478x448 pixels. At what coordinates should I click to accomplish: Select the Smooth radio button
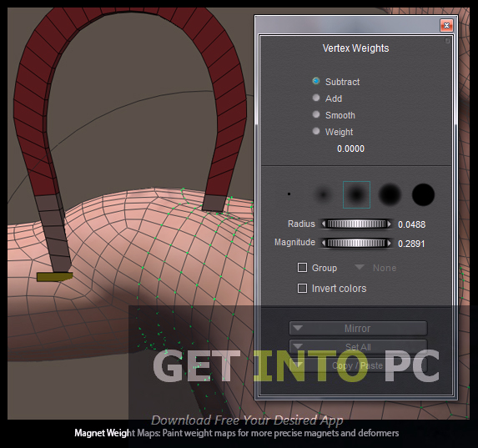pos(316,114)
